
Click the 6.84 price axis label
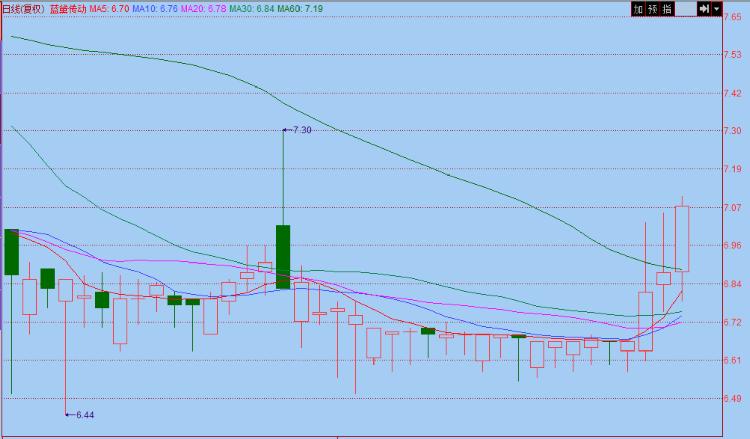[733, 284]
